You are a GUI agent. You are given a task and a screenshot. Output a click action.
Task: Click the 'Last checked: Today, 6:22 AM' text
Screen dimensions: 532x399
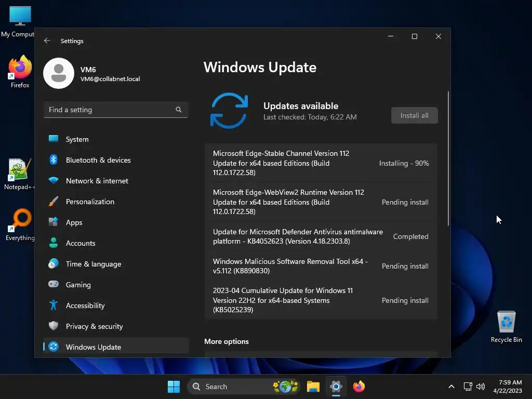point(310,117)
